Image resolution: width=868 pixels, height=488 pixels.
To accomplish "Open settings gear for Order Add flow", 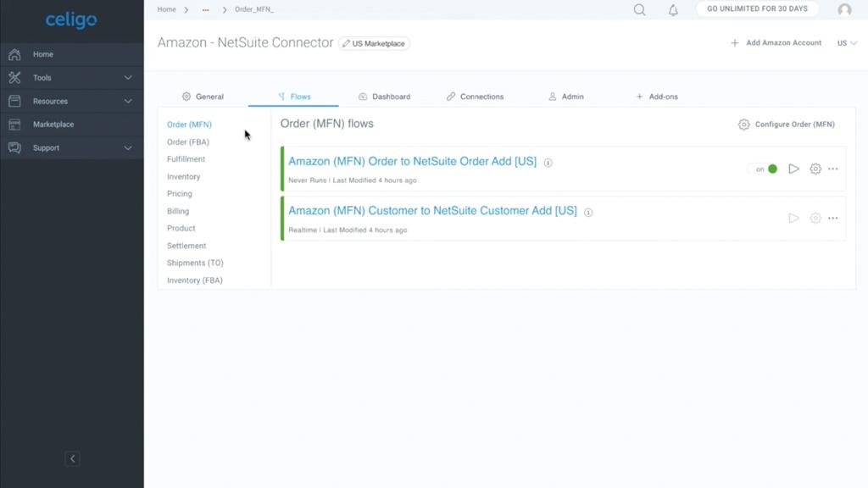I will pyautogui.click(x=815, y=169).
